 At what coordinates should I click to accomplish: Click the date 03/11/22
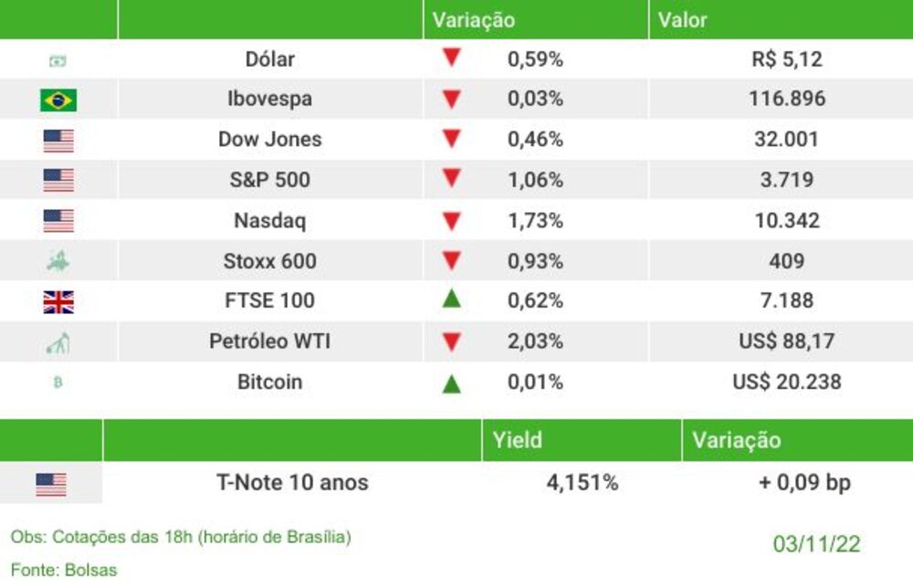[x=816, y=544]
